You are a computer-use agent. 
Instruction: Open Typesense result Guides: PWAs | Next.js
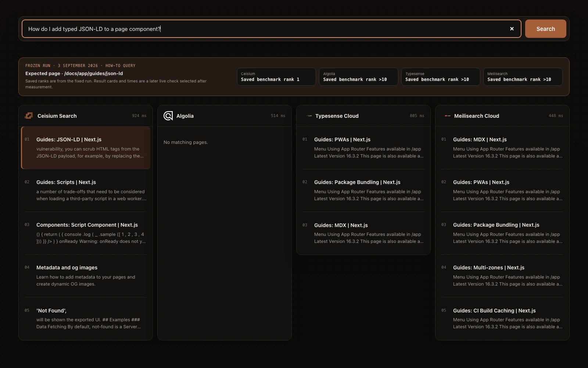pyautogui.click(x=363, y=148)
